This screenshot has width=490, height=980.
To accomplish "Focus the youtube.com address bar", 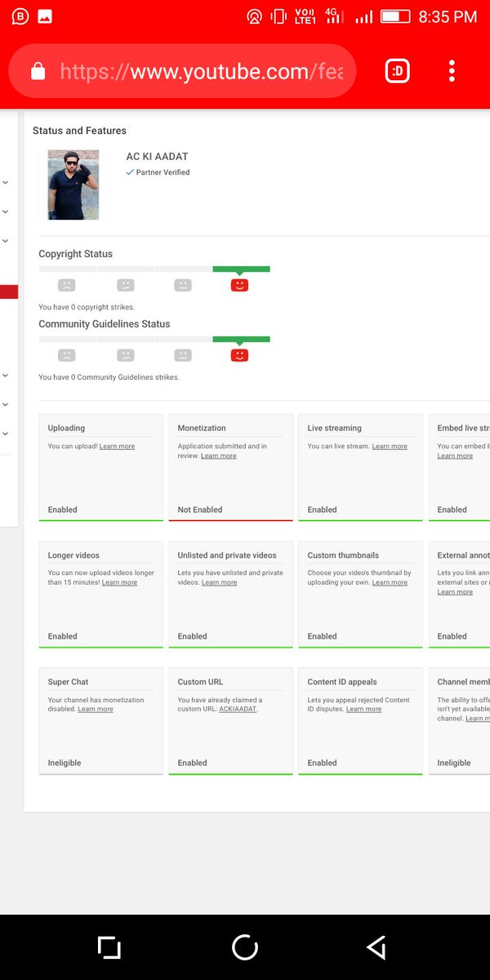I will pyautogui.click(x=182, y=71).
